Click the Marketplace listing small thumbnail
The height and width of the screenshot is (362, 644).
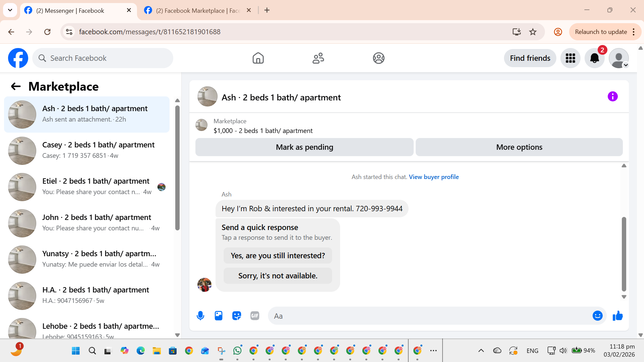click(x=201, y=125)
